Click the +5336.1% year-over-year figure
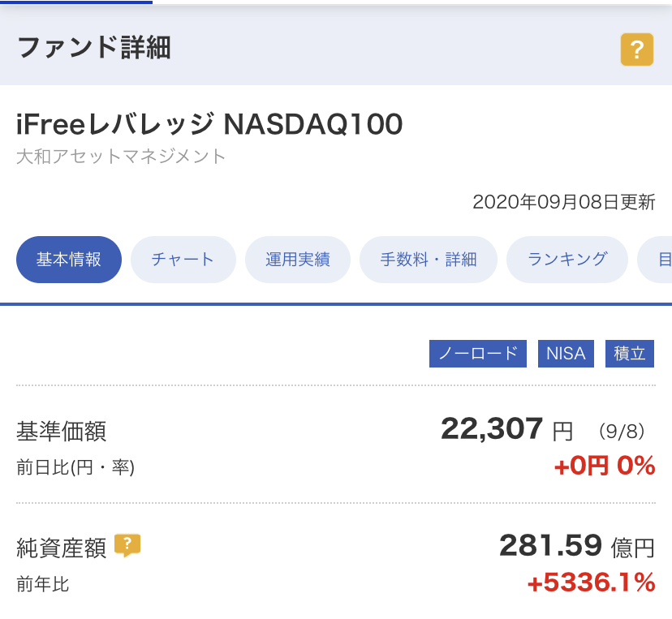This screenshot has height=619, width=672. pyautogui.click(x=591, y=582)
